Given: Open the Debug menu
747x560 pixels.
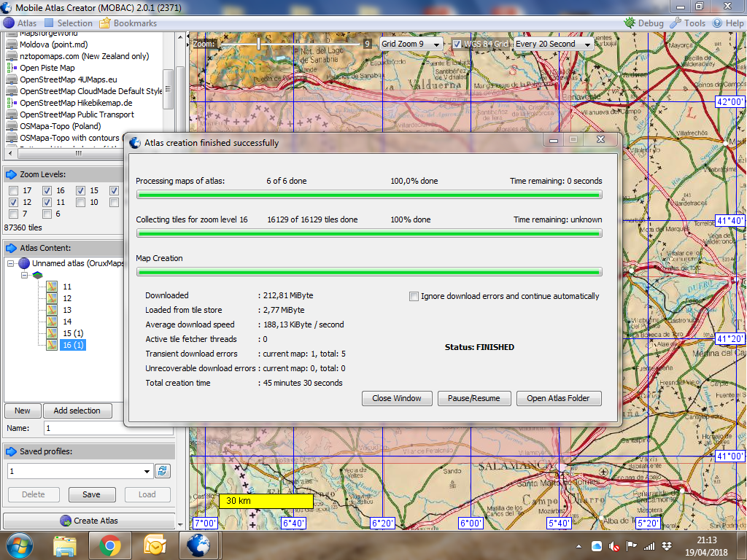Looking at the screenshot, I should click(643, 23).
